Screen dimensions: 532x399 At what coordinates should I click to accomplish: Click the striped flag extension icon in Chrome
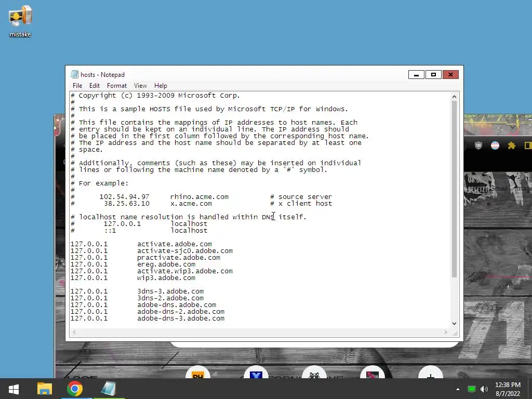495,145
